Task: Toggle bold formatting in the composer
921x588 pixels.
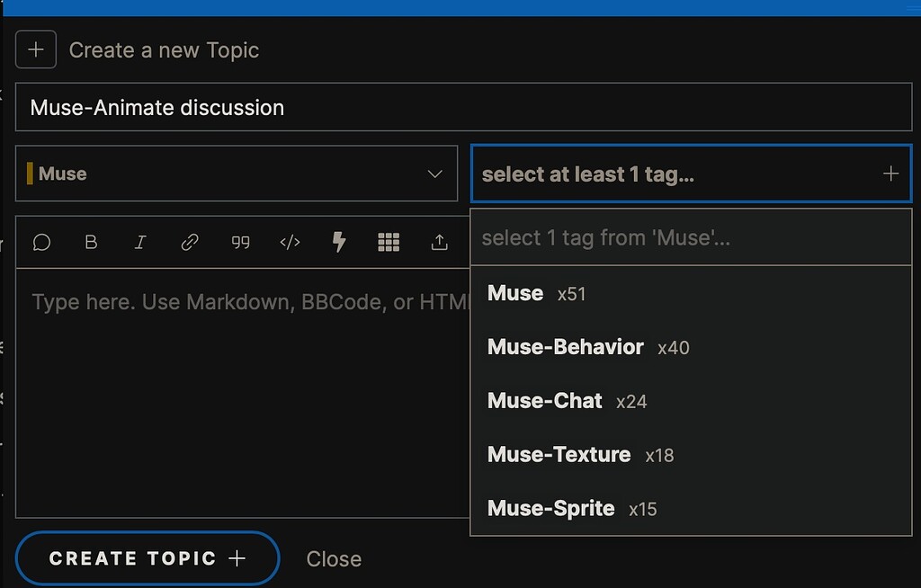Action: (91, 242)
